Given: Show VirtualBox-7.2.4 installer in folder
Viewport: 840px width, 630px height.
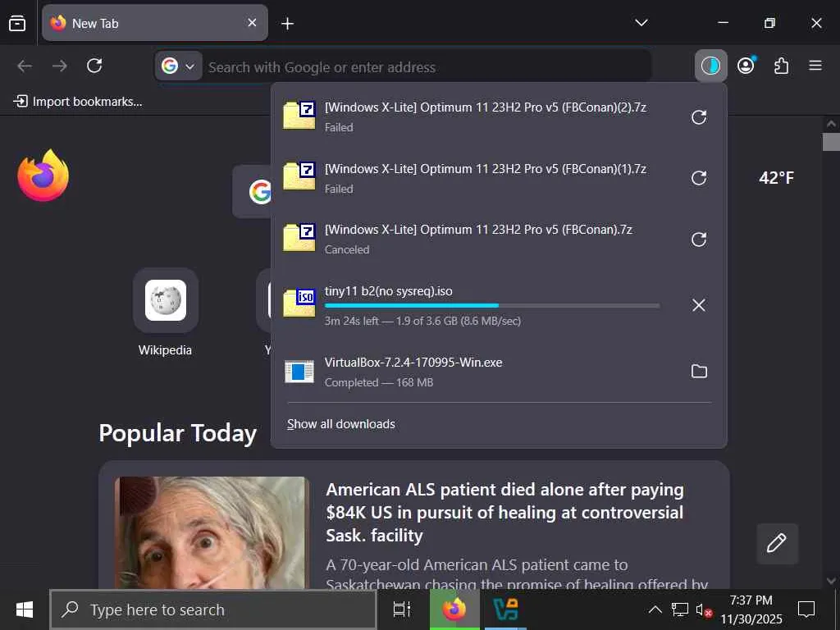Looking at the screenshot, I should 699,372.
